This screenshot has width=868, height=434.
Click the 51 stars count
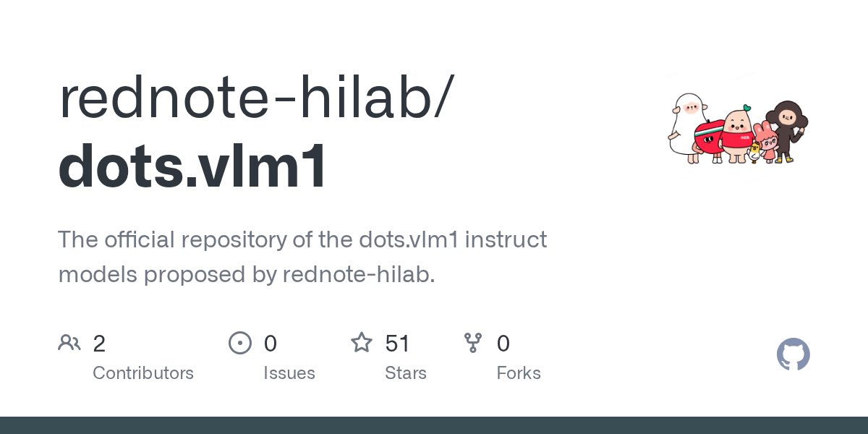pos(398,344)
